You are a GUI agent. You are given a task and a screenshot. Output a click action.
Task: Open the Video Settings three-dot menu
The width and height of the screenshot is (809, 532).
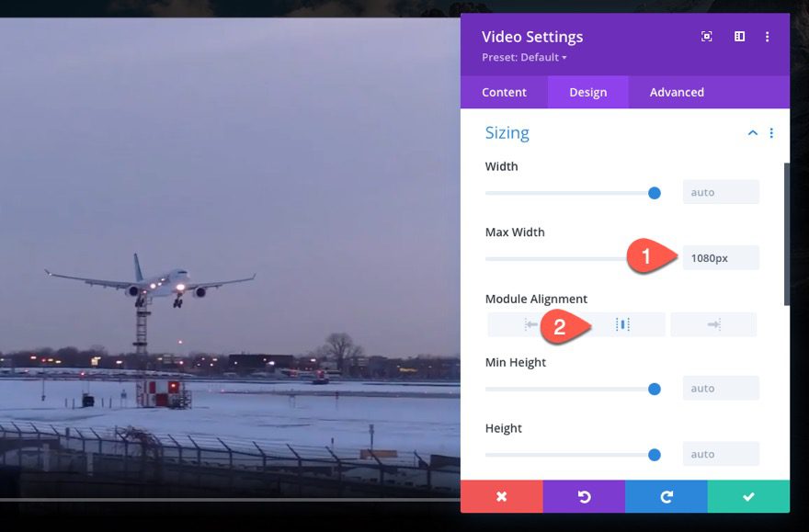[769, 36]
